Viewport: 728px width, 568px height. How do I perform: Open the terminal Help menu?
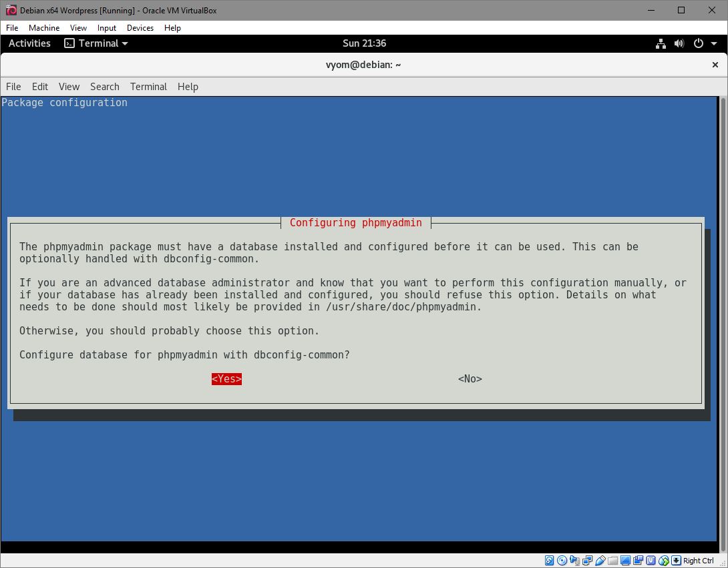tap(188, 87)
